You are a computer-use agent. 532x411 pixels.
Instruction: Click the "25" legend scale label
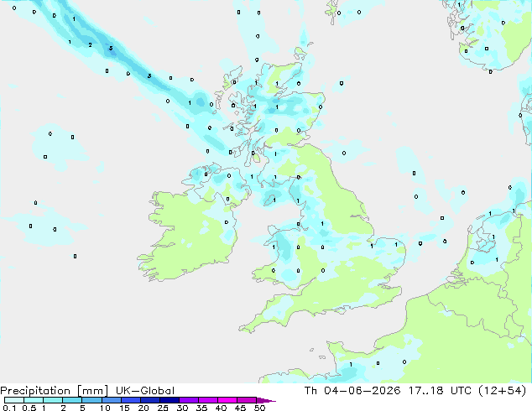(163, 408)
